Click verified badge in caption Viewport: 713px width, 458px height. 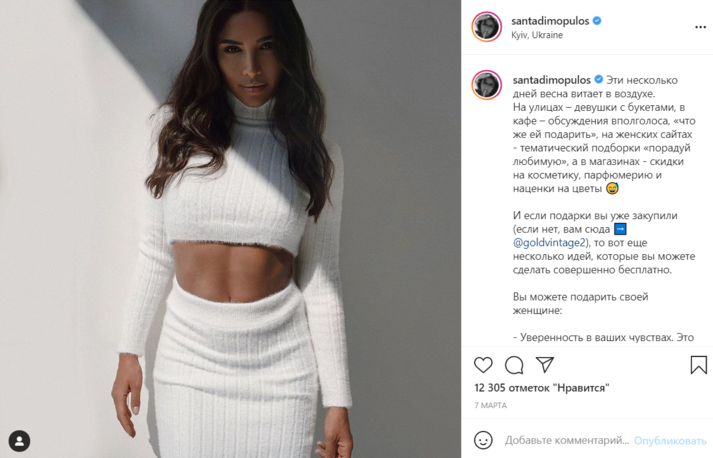598,80
